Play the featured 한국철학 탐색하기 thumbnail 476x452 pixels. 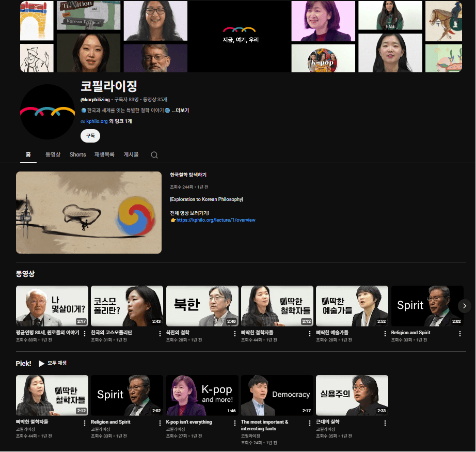(89, 213)
